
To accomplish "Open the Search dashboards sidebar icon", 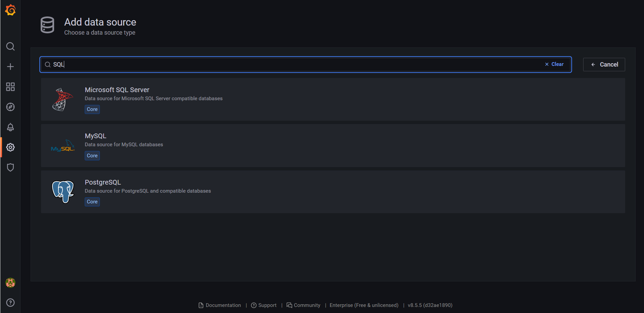I will click(10, 46).
